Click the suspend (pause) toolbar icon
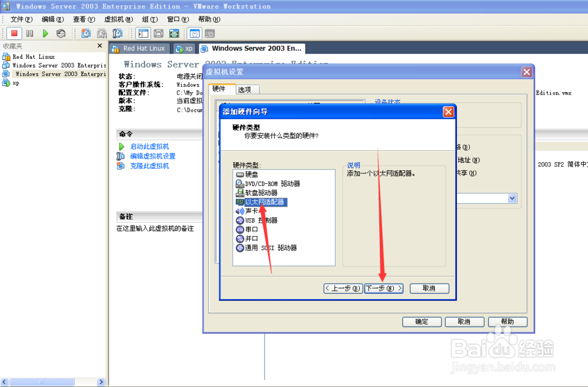Image resolution: width=588 pixels, height=387 pixels. 29,33
